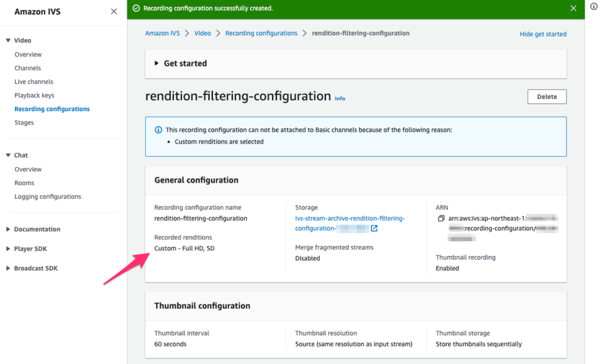Select the 60 seconds thumbnail interval
The height and width of the screenshot is (364, 603).
pos(170,344)
